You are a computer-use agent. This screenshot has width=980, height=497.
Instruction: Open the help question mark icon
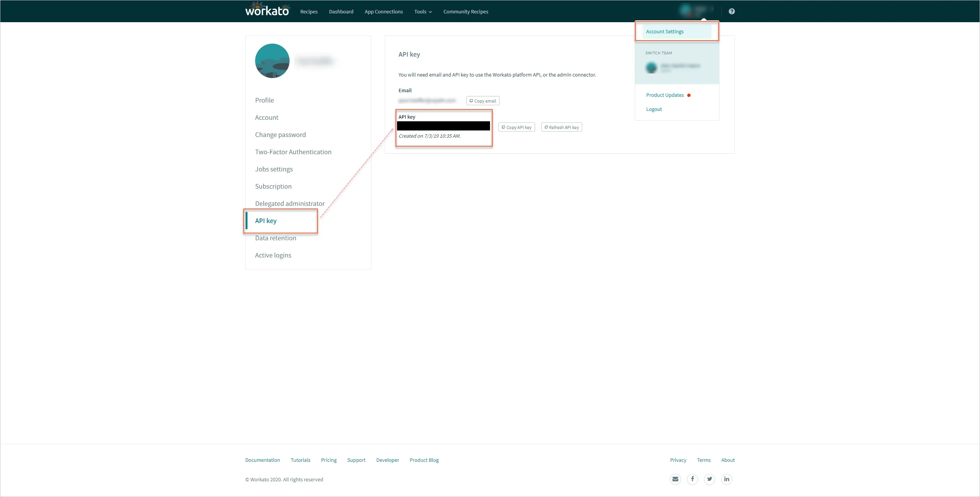point(732,11)
